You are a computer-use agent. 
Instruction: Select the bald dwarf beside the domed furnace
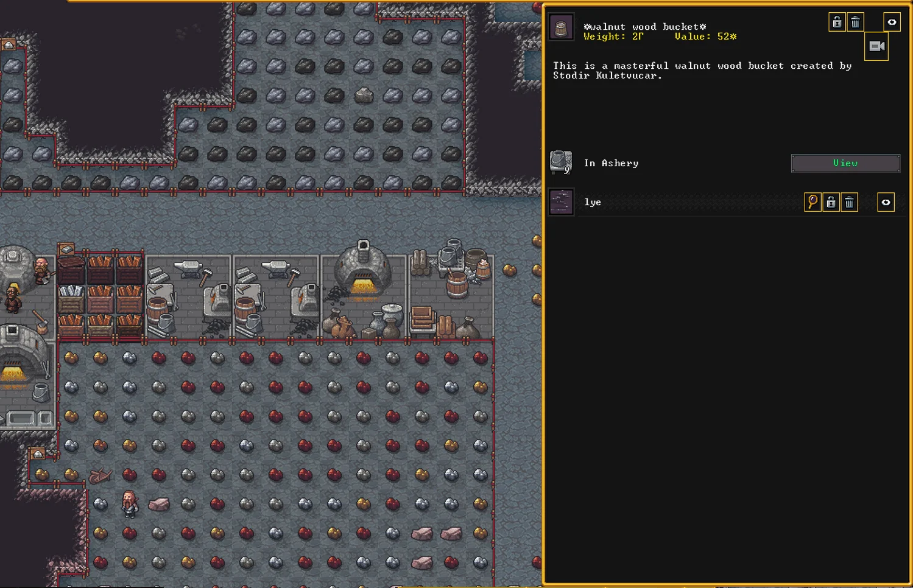pyautogui.click(x=41, y=271)
